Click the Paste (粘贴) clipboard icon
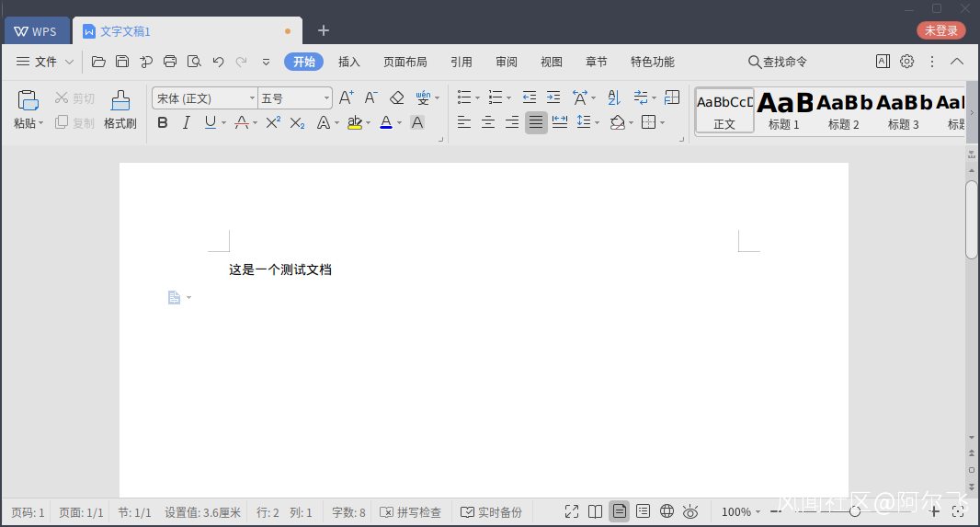980x527 pixels. (x=28, y=100)
